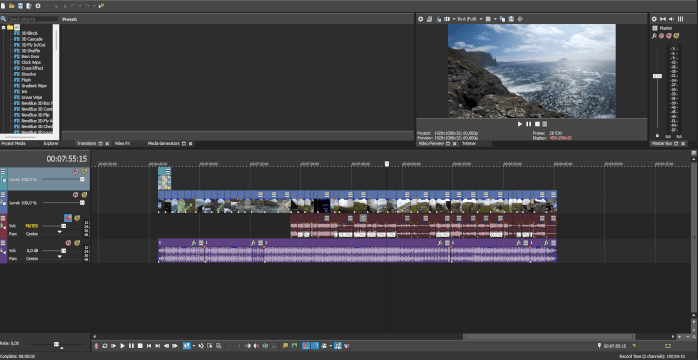
Task: Open Master FX on the Master bus
Action: click(654, 36)
